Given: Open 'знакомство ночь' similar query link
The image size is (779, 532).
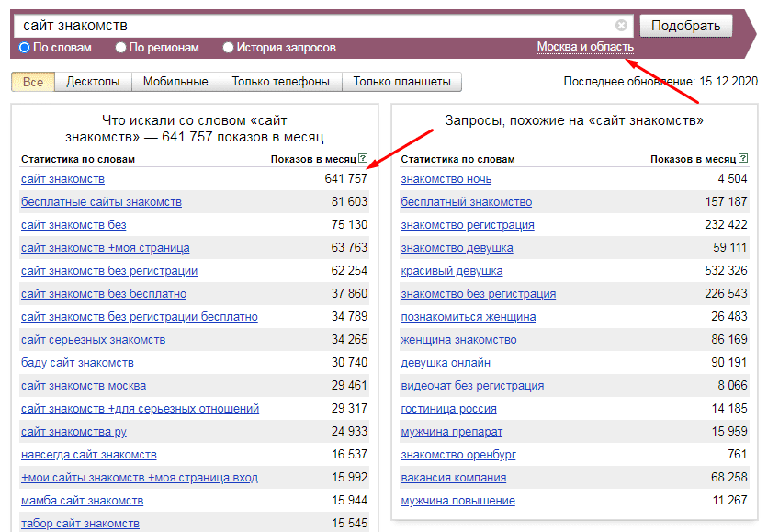Looking at the screenshot, I should [446, 179].
